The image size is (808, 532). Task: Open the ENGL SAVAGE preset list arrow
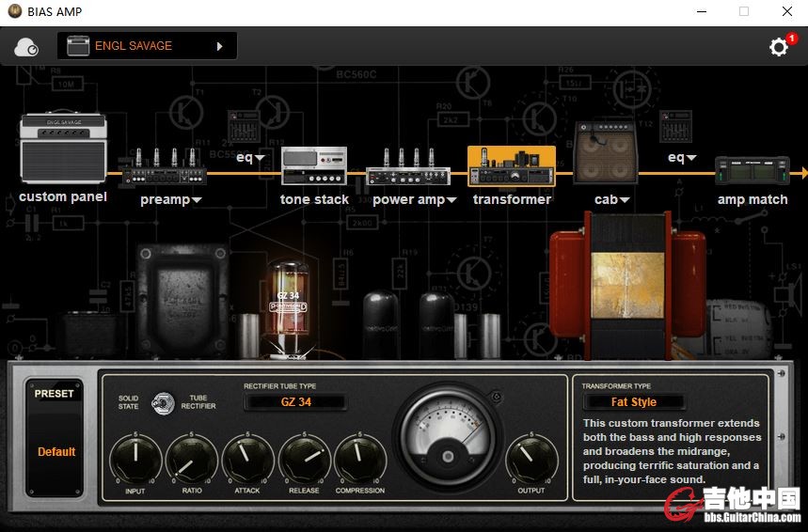219,46
